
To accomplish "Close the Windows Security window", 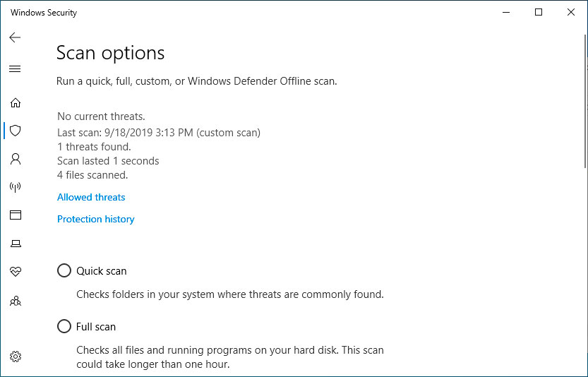I will (571, 12).
